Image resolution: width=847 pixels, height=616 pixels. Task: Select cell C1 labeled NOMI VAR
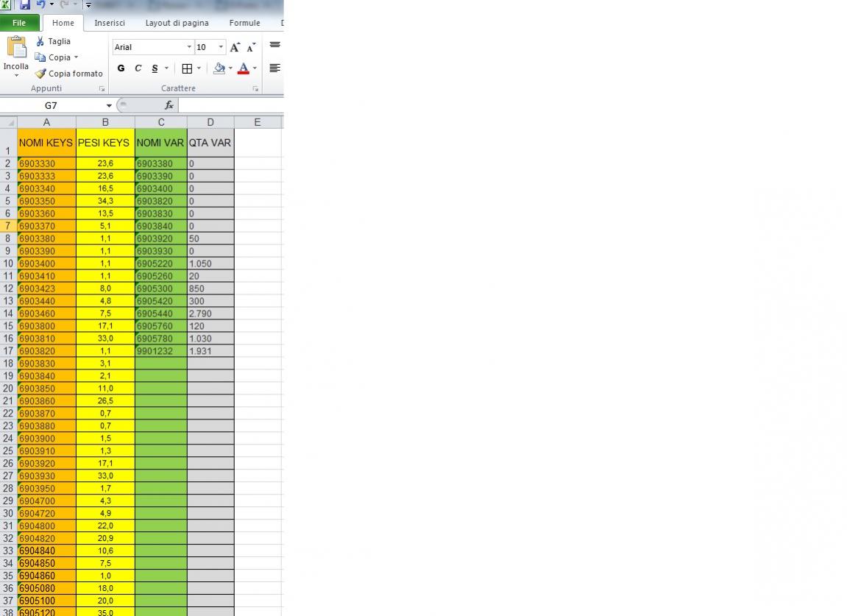coord(160,143)
